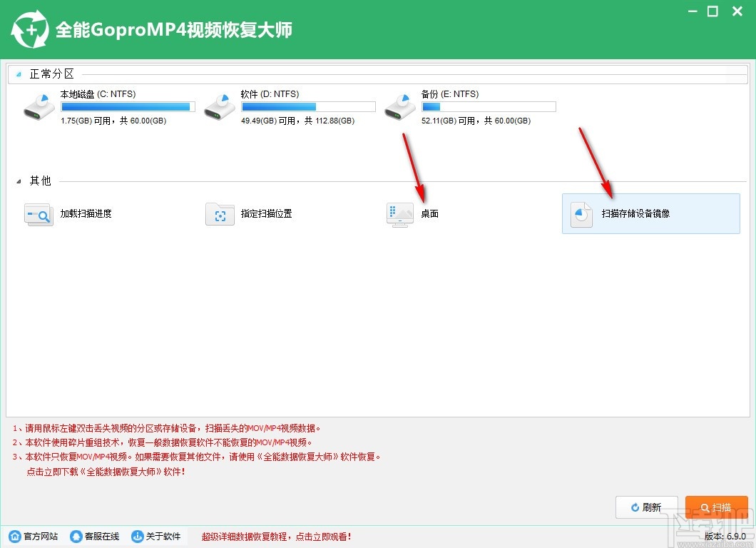Collapse the 其他 section
The width and height of the screenshot is (756, 548).
coord(19,181)
